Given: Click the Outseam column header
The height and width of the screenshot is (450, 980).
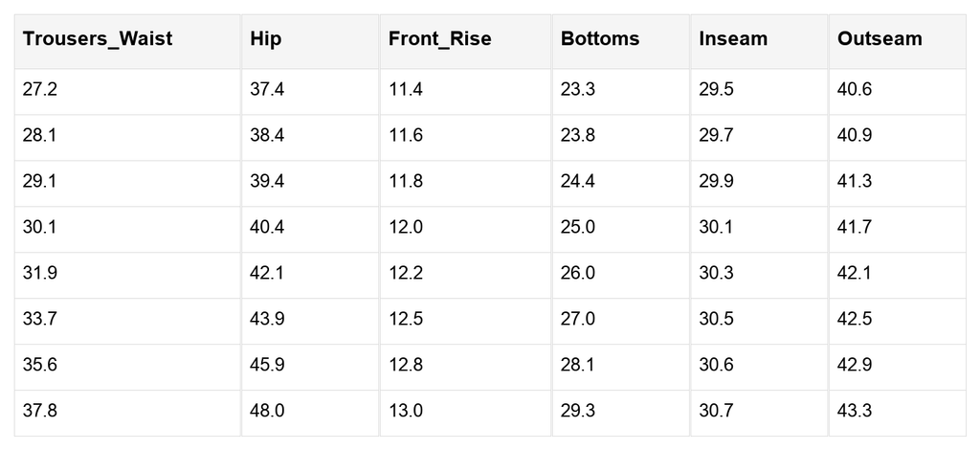Looking at the screenshot, I should 898,41.
